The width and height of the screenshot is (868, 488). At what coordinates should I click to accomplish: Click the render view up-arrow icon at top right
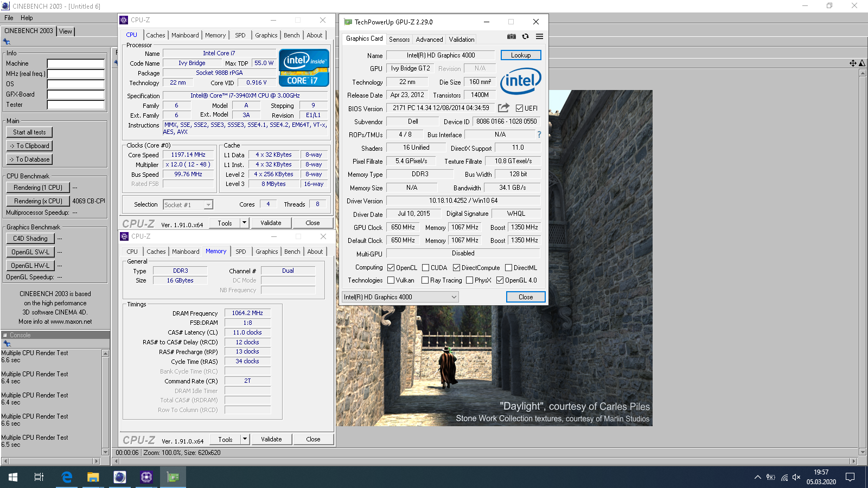click(x=862, y=63)
